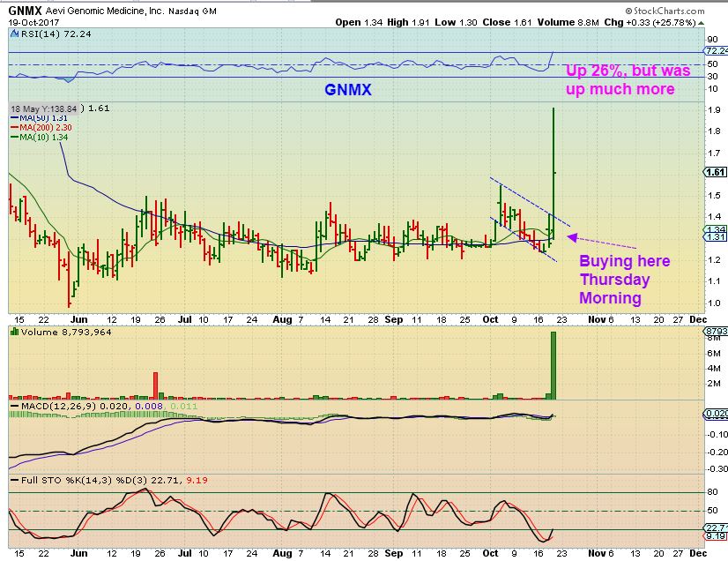The height and width of the screenshot is (561, 728).
Task: Click the 'Up 26%, but was up much more' note
Action: (628, 79)
